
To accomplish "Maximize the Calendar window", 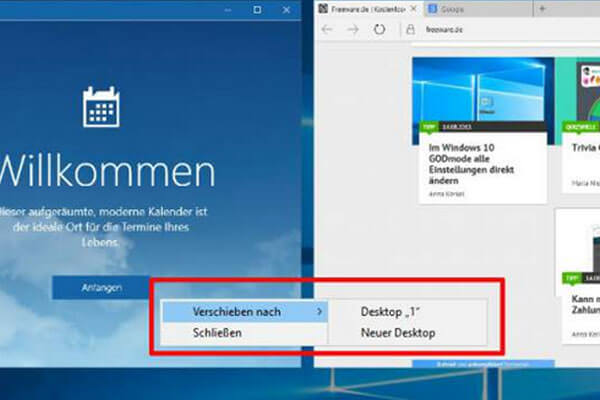I will tap(257, 10).
